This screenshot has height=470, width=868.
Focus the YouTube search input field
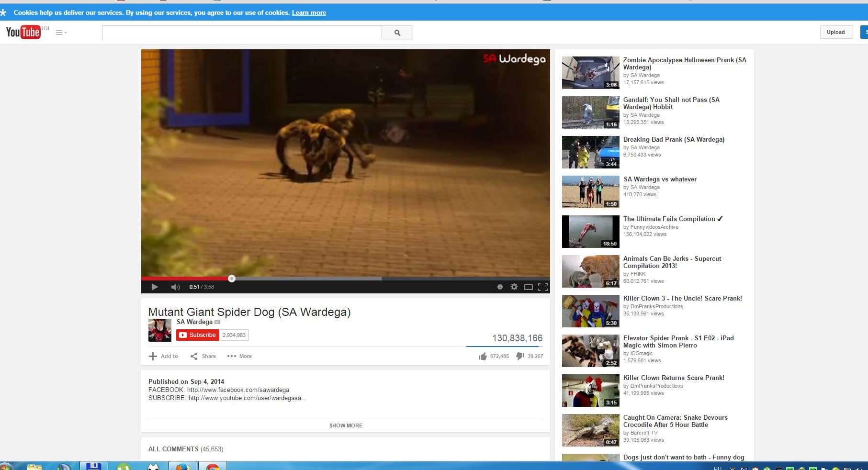[x=242, y=33]
